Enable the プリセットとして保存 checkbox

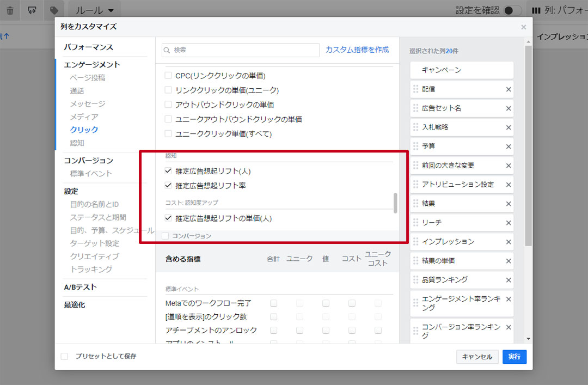(x=65, y=357)
